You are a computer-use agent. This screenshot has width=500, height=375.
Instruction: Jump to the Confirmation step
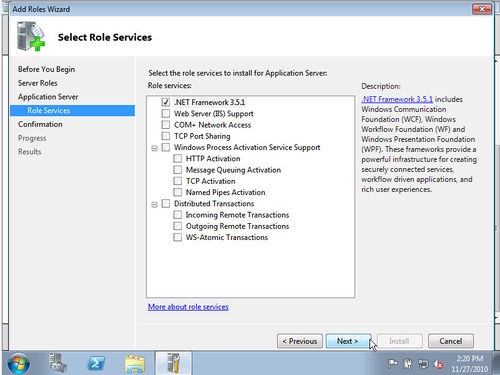(40, 124)
